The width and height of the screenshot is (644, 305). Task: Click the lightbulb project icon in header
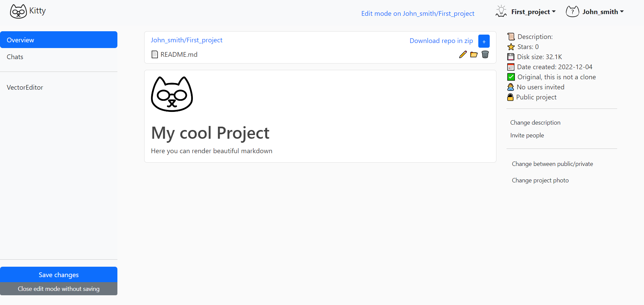pos(501,11)
